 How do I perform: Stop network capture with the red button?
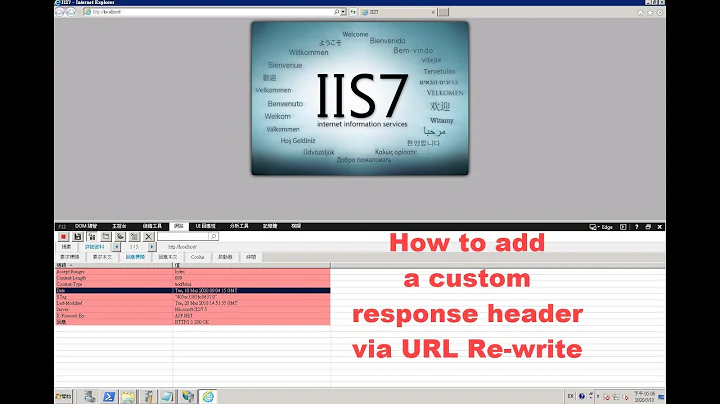63,236
